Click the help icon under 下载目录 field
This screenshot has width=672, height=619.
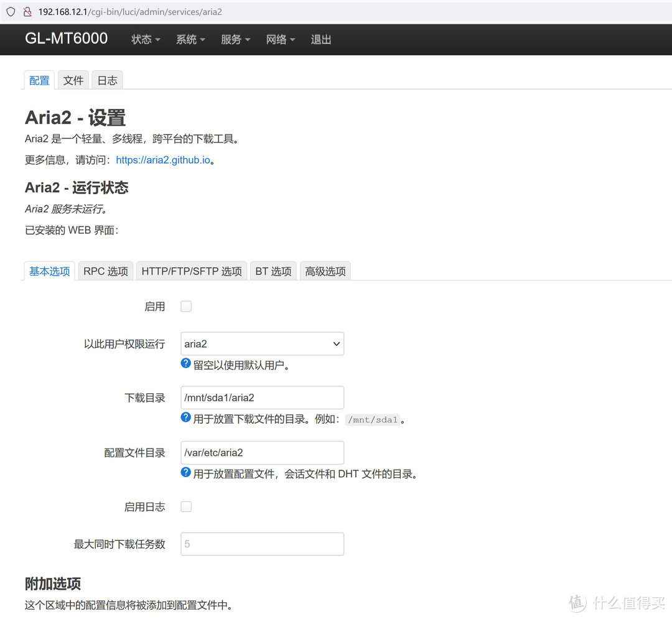point(185,417)
